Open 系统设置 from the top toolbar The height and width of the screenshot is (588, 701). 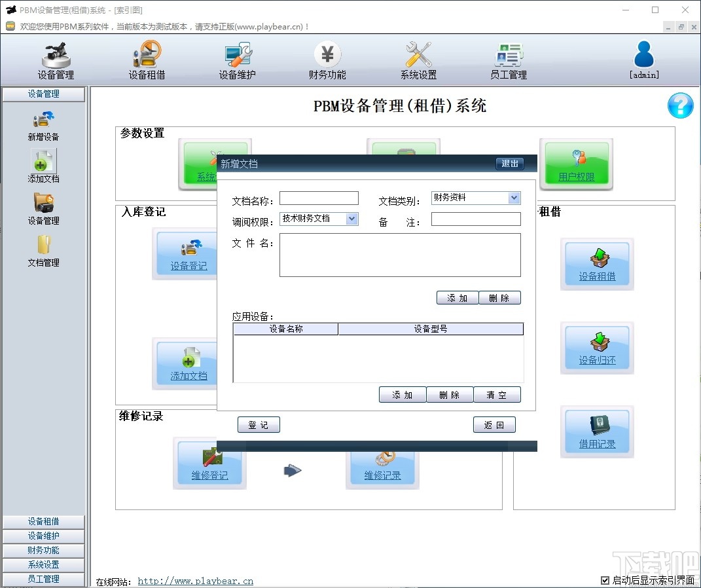(418, 60)
